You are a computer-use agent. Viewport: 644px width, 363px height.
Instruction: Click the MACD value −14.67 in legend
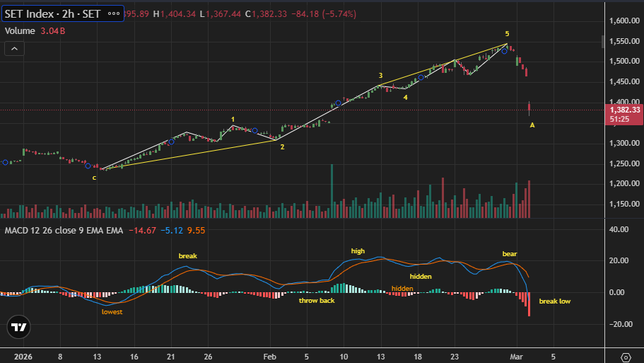[143, 231]
